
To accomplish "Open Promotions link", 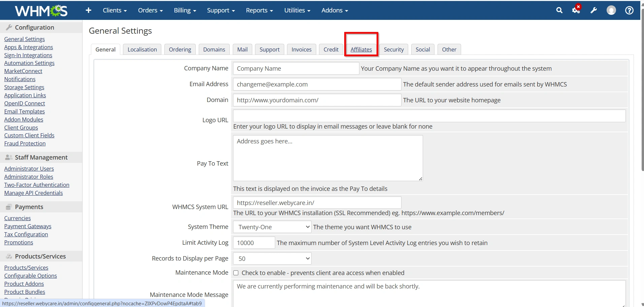I will [x=19, y=242].
